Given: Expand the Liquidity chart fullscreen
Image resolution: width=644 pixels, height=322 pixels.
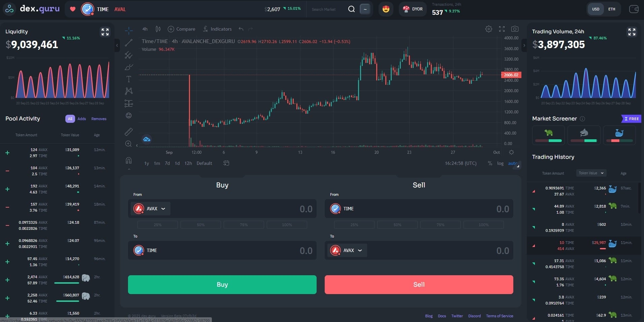Looking at the screenshot, I should point(105,32).
